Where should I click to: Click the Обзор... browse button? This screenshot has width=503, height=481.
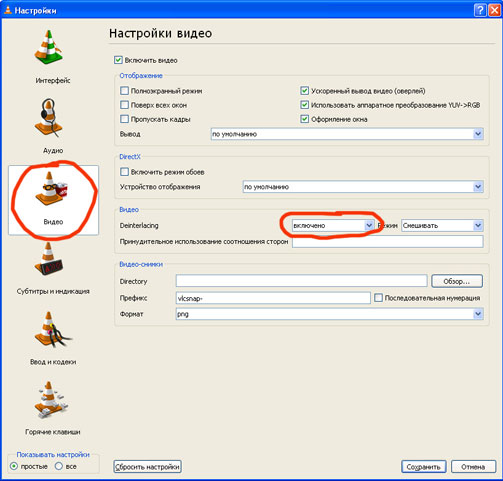(457, 281)
